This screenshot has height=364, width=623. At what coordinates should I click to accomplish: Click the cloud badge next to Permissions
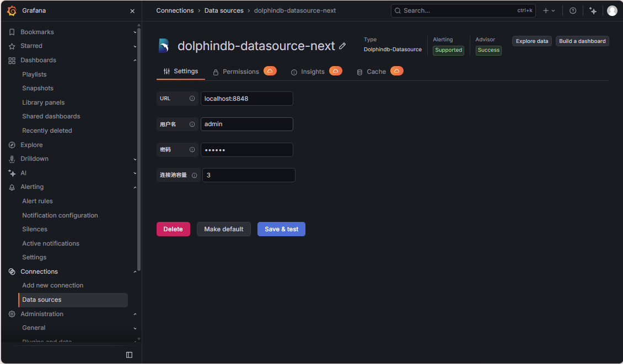click(270, 71)
